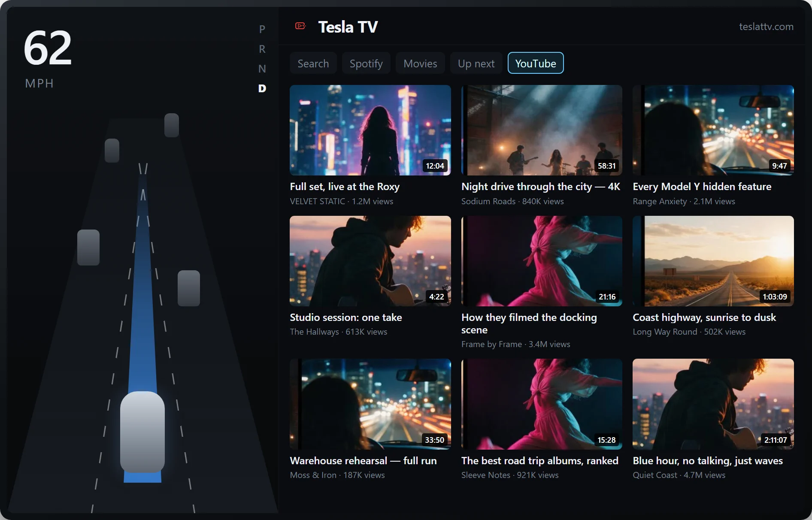
Task: Select Park gear P
Action: coord(262,29)
